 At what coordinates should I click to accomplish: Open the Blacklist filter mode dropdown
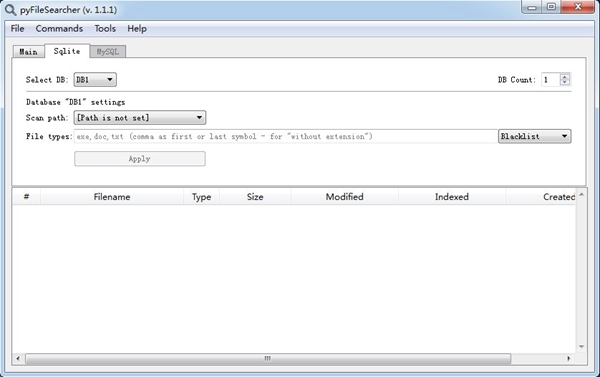[x=535, y=136]
